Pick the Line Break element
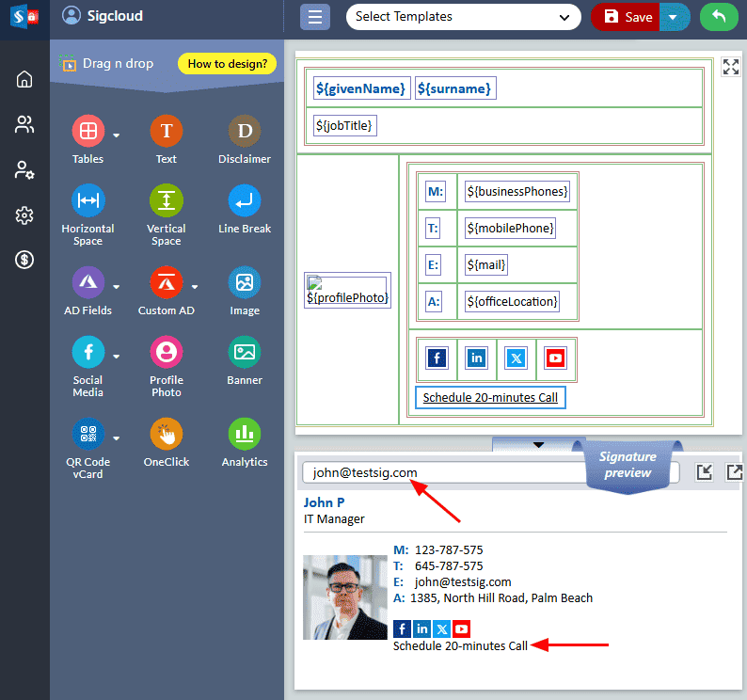This screenshot has height=700, width=747. (244, 200)
